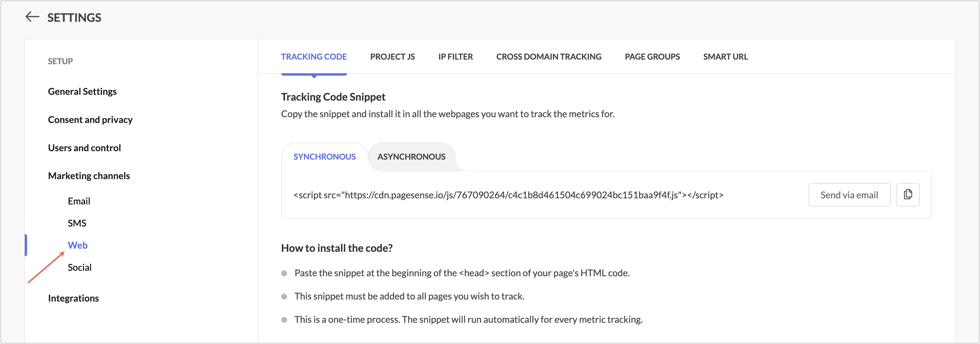Expand Marketing channels in the sidebar
The width and height of the screenshot is (980, 344).
pos(89,176)
